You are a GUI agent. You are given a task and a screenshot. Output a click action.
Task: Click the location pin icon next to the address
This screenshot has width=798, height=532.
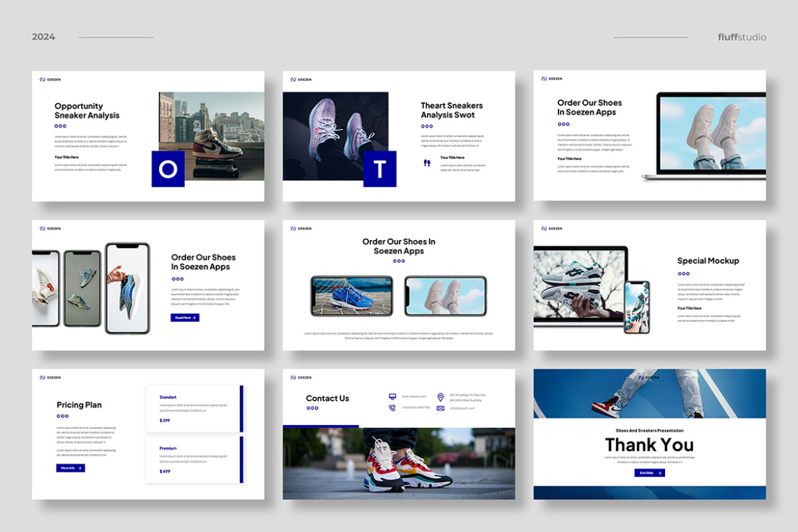tap(441, 397)
